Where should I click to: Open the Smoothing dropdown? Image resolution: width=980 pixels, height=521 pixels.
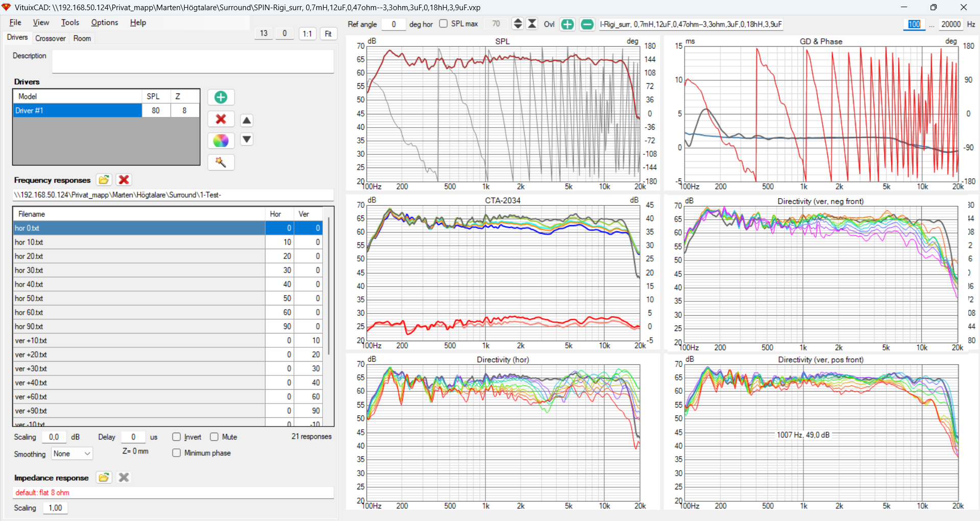click(72, 454)
